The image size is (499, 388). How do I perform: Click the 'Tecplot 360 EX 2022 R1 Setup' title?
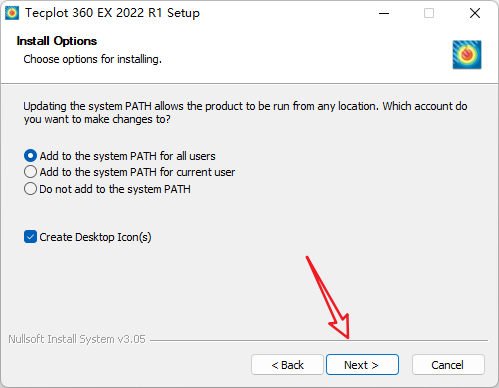(x=112, y=13)
